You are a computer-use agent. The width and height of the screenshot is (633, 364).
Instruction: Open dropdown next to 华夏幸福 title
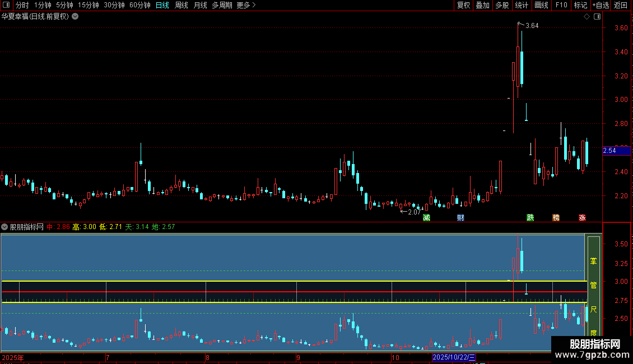point(75,17)
